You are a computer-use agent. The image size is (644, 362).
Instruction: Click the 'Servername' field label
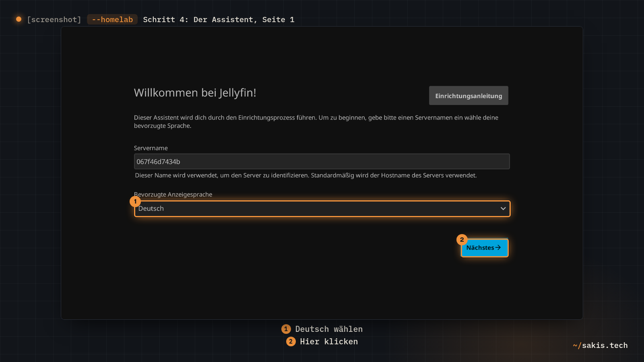[x=151, y=148]
